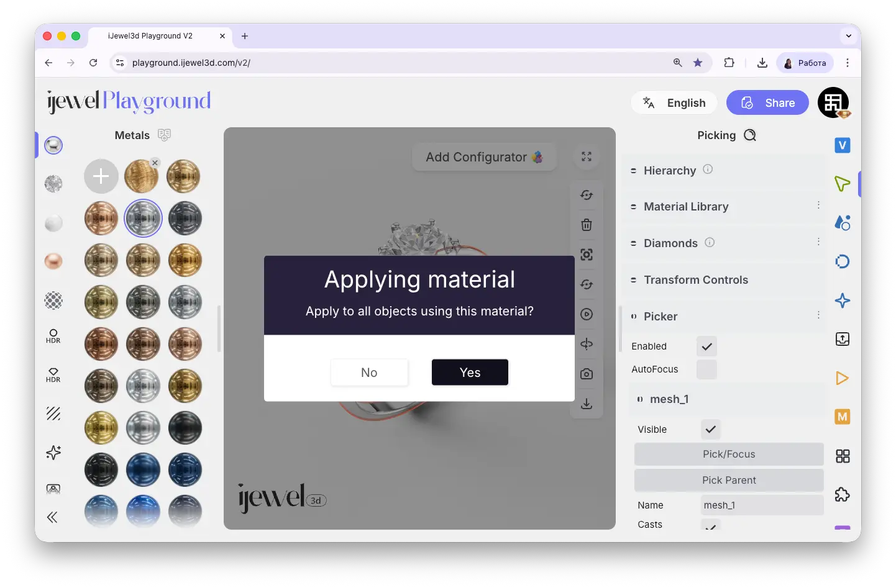Viewport: 896px width, 588px height.
Task: Click the Add Configurator button
Action: tap(484, 157)
